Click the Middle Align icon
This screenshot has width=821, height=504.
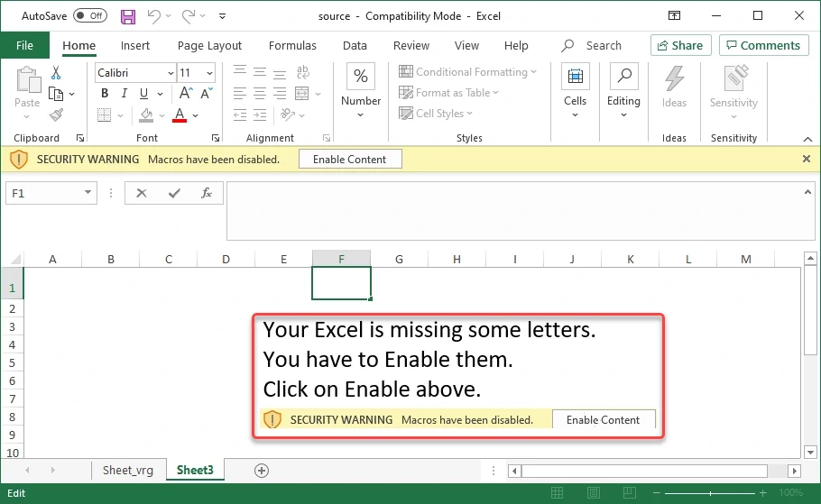pos(260,72)
